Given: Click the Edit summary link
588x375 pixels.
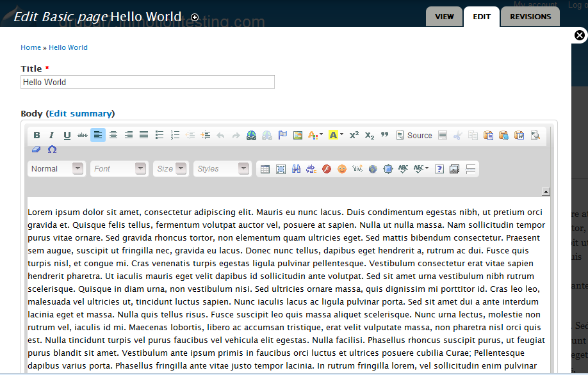Looking at the screenshot, I should click(80, 113).
